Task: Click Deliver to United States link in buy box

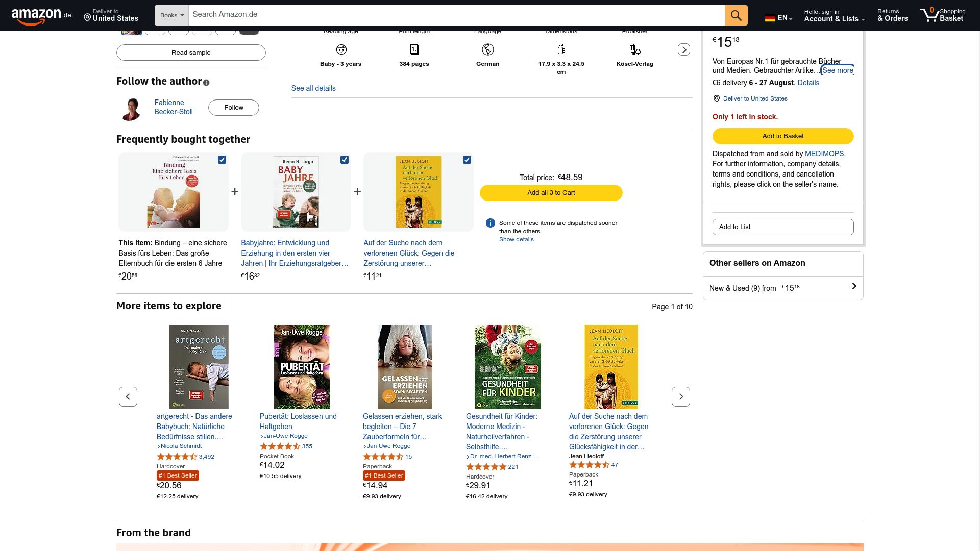Action: (755, 98)
